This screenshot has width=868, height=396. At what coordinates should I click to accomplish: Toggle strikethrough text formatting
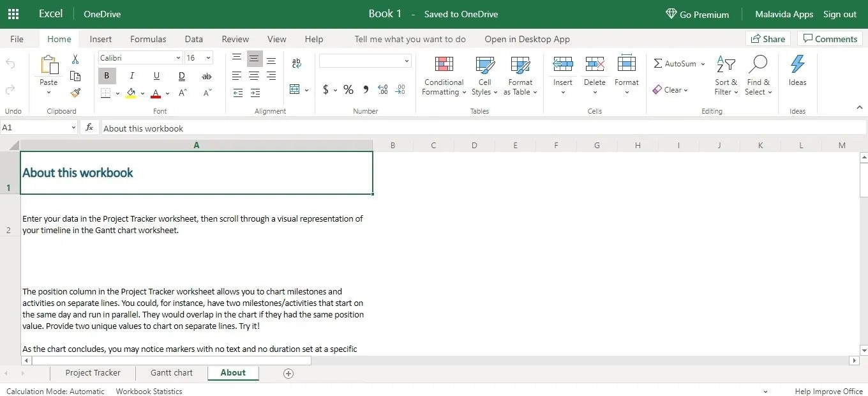[206, 76]
